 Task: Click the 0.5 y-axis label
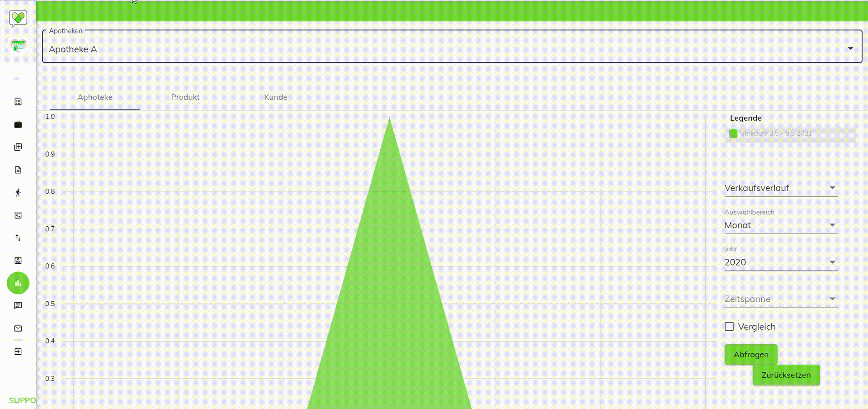coord(50,304)
